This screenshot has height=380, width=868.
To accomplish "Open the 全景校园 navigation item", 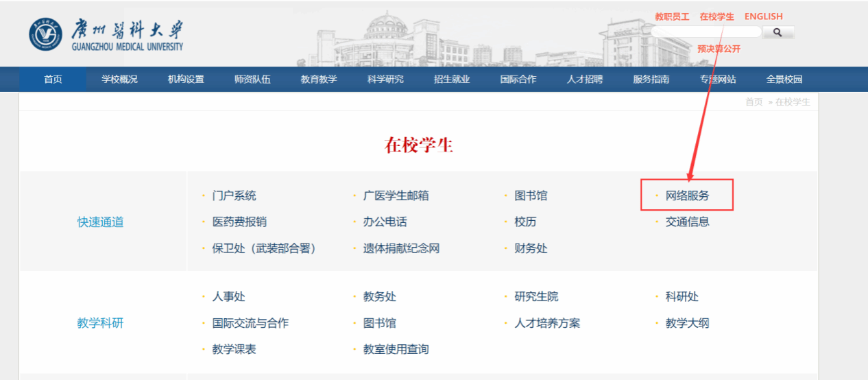I will tap(784, 79).
